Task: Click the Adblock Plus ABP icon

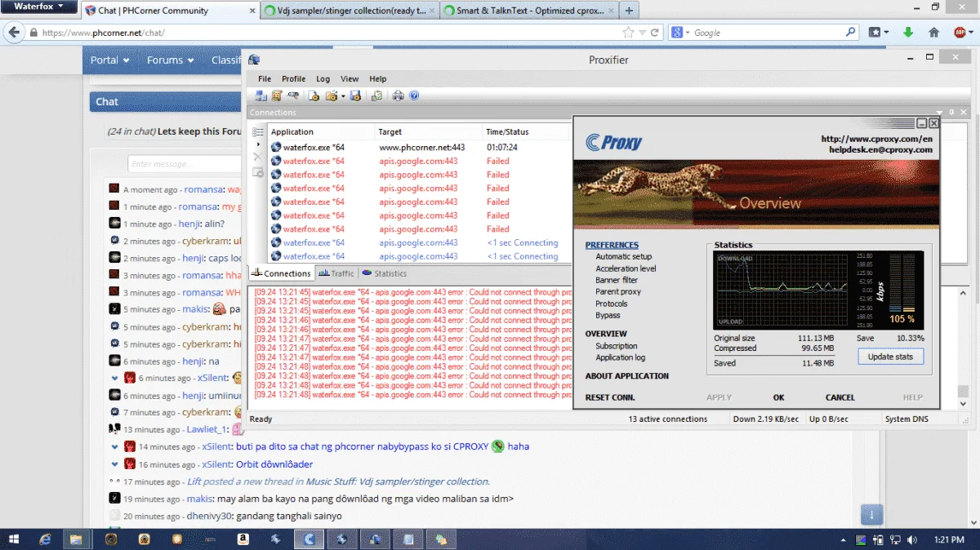Action: click(960, 33)
